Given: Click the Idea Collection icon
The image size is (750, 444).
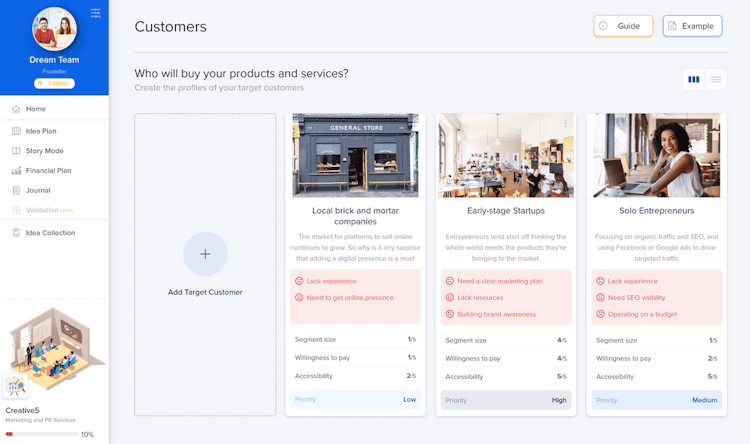Looking at the screenshot, I should [x=16, y=233].
